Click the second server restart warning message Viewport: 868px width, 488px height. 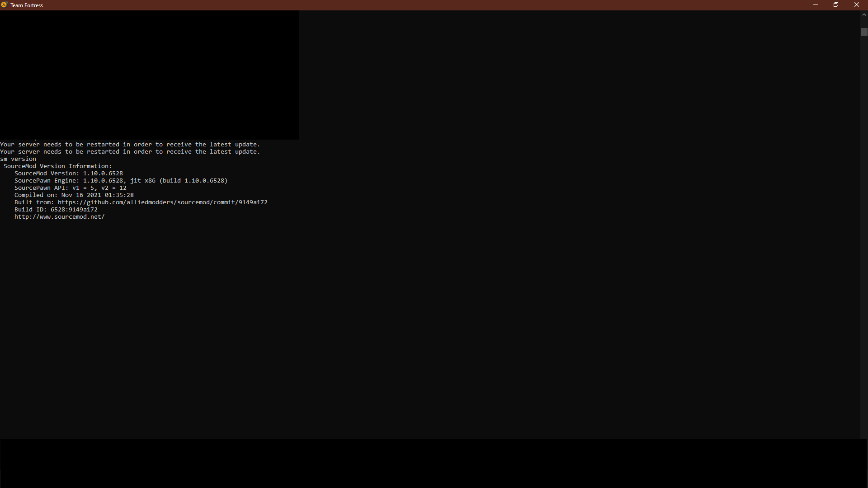point(130,152)
